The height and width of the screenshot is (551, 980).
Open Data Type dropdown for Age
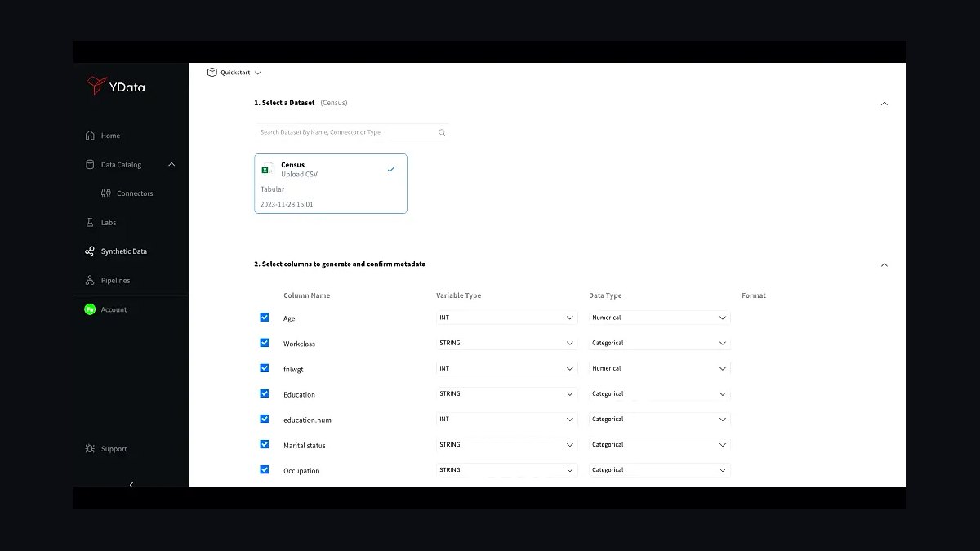660,318
